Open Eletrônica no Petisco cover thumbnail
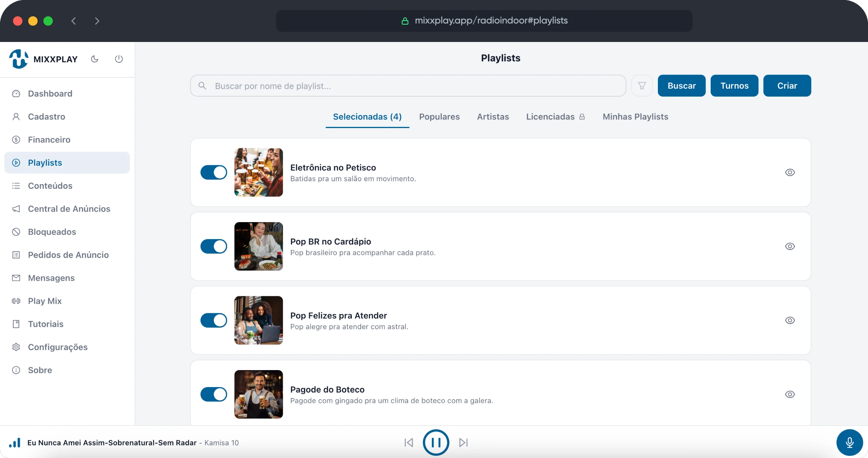 [x=259, y=173]
